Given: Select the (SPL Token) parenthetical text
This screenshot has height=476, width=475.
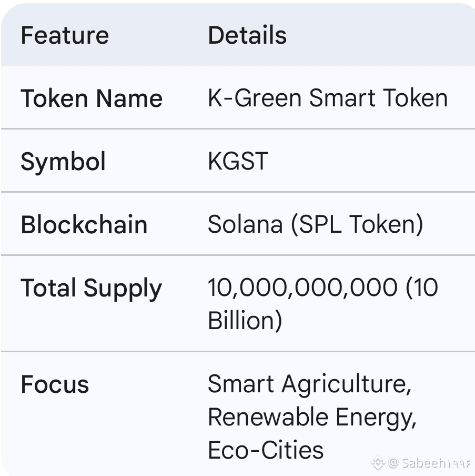Looking at the screenshot, I should tap(357, 225).
